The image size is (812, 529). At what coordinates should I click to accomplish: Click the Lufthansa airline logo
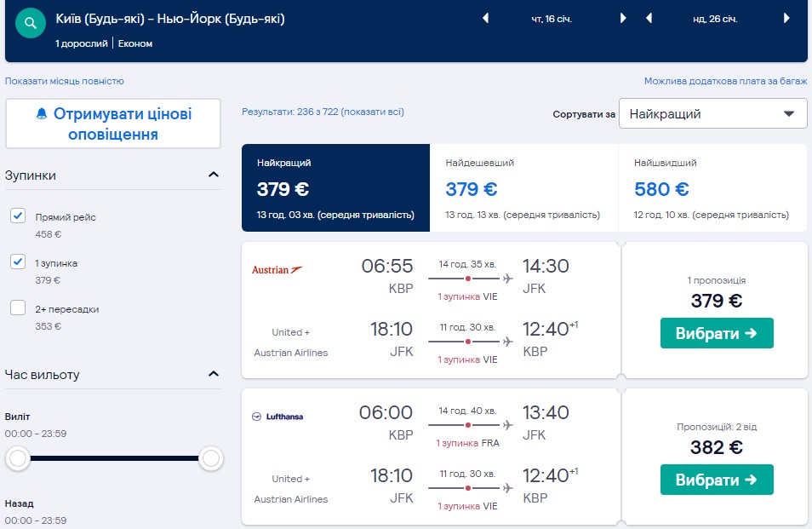(x=277, y=417)
